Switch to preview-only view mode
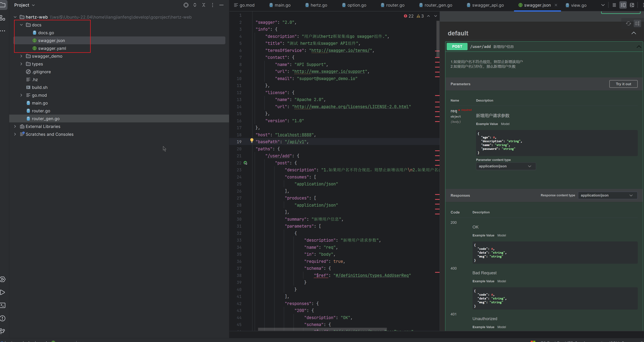 pos(632,5)
